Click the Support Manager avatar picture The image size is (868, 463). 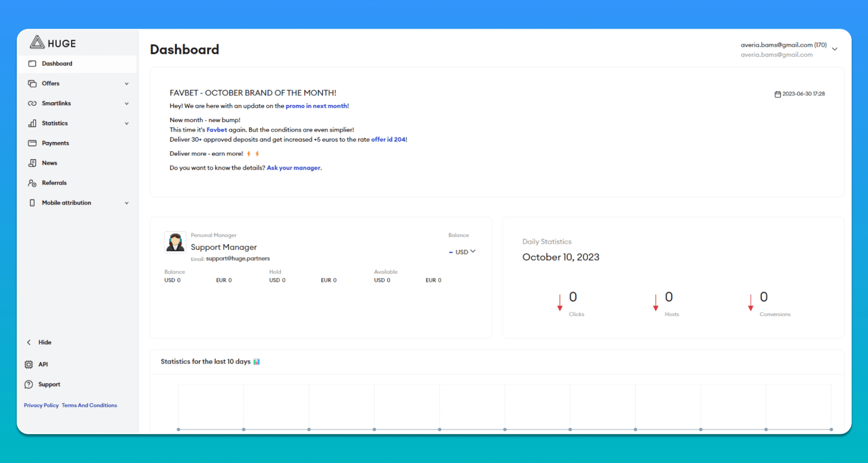(175, 242)
